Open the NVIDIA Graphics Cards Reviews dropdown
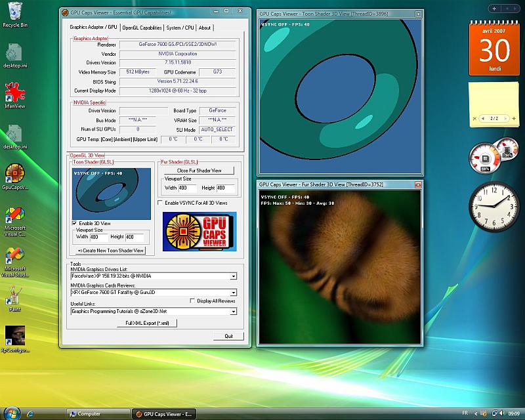The width and height of the screenshot is (525, 420). [x=234, y=293]
